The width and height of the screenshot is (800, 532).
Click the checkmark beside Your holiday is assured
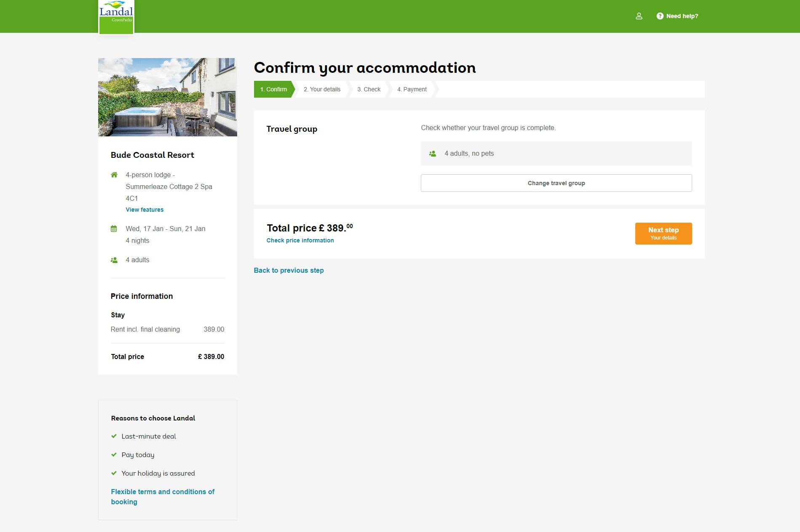click(114, 473)
